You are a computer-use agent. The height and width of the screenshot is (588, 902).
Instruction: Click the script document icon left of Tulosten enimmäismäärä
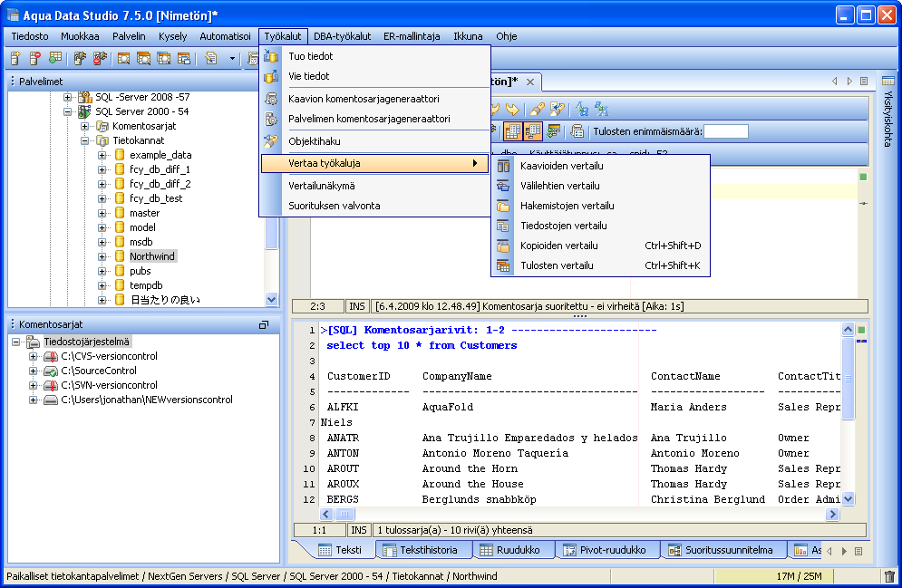(x=577, y=131)
